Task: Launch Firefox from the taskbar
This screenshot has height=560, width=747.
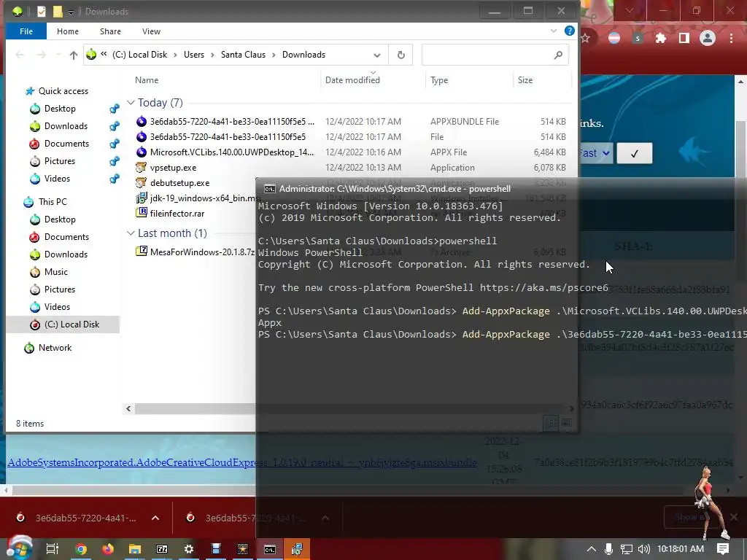Action: point(108,549)
